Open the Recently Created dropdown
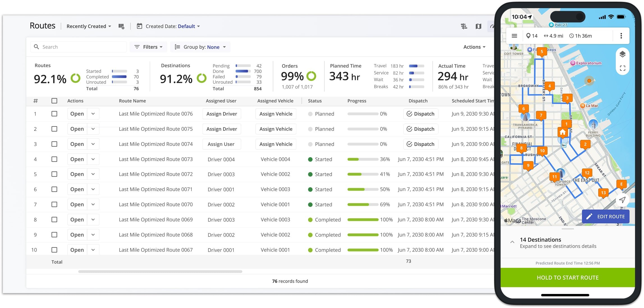The height and width of the screenshot is (308, 644). tap(89, 26)
